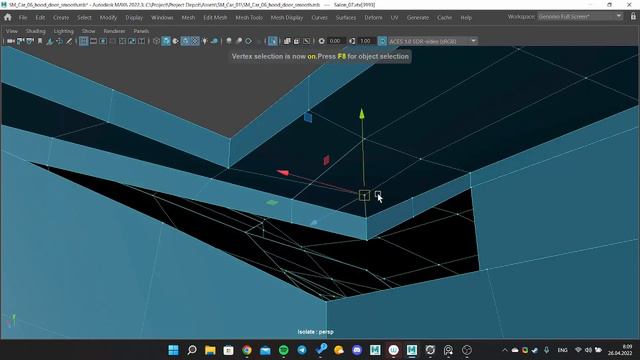
Task: Click the Image Plane icon
Action: tap(49, 41)
